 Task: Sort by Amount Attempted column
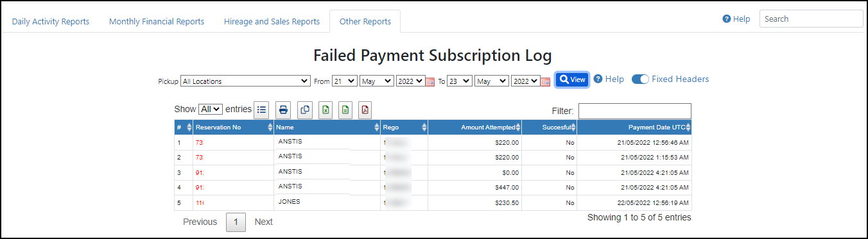[474, 128]
